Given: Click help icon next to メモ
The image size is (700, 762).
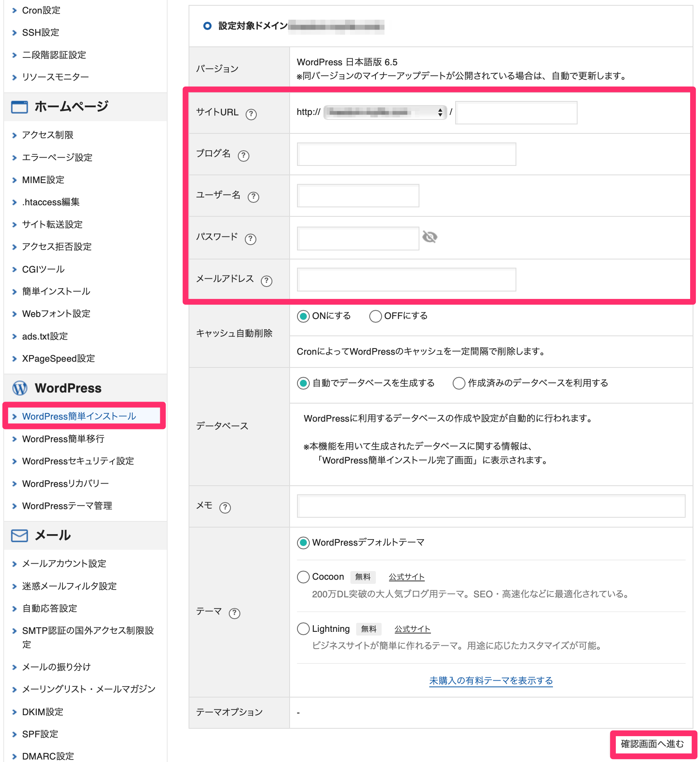Looking at the screenshot, I should [x=225, y=508].
